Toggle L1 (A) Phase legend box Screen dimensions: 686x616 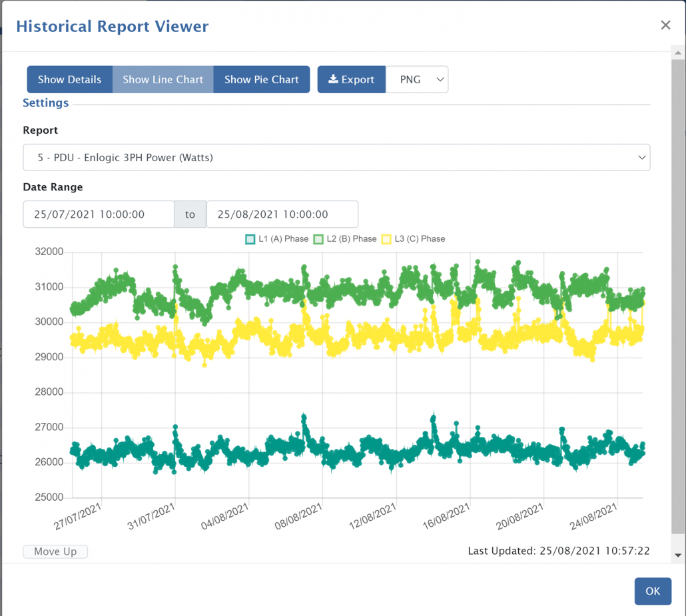point(250,239)
